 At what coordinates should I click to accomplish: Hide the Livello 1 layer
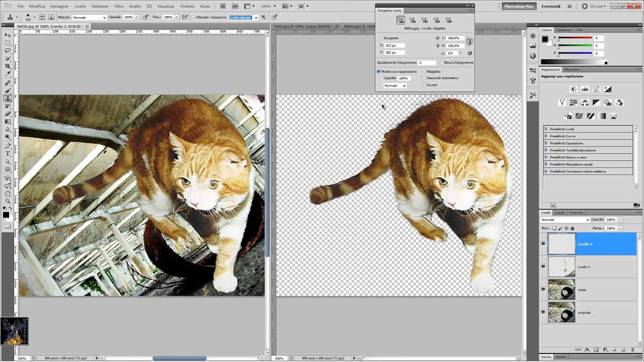(543, 266)
